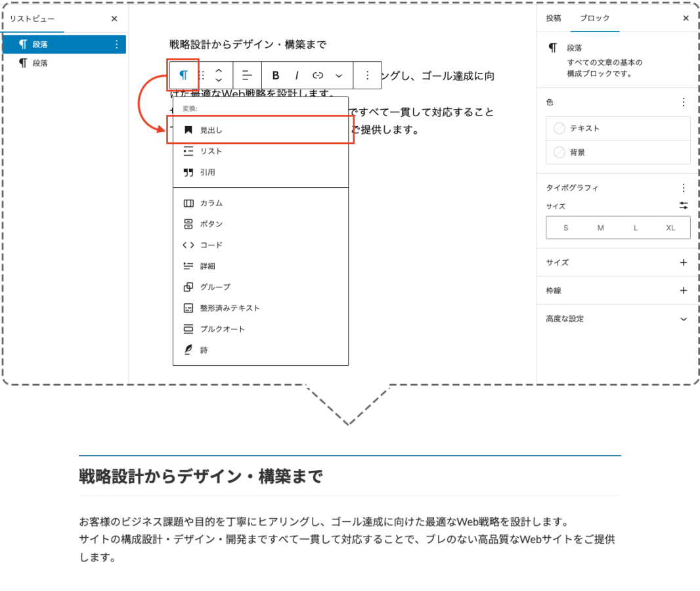Click the drag handle in block toolbar
Viewport: 700px width, 591px height.
point(202,75)
